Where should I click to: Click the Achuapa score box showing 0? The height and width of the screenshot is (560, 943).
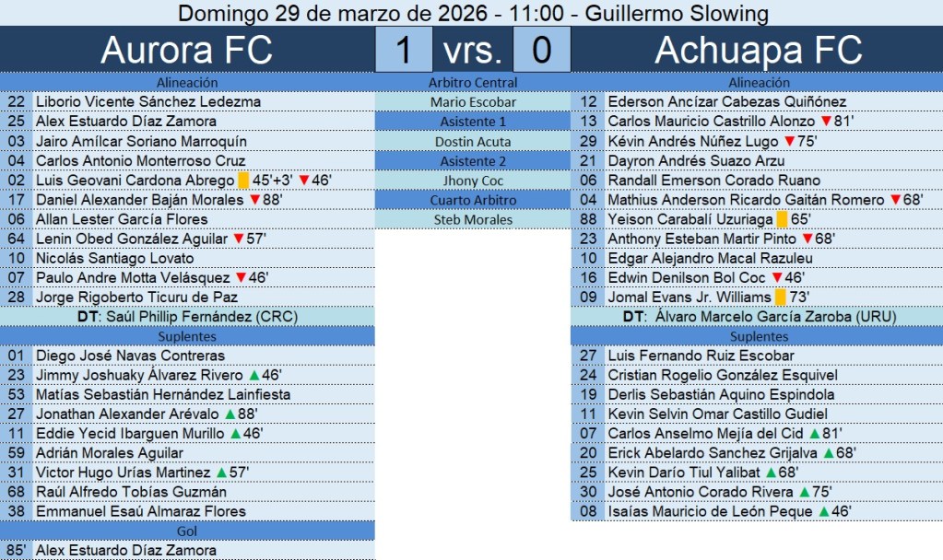point(540,50)
